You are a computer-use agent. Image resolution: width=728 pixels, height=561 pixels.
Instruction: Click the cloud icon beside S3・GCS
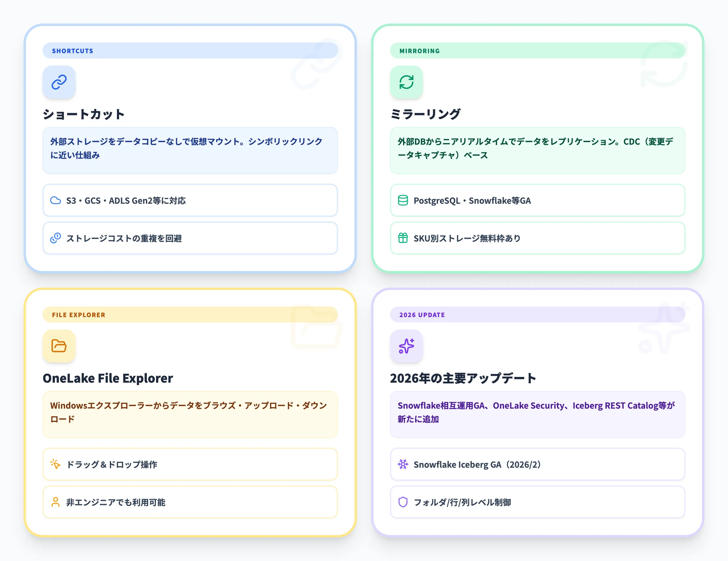tap(55, 200)
